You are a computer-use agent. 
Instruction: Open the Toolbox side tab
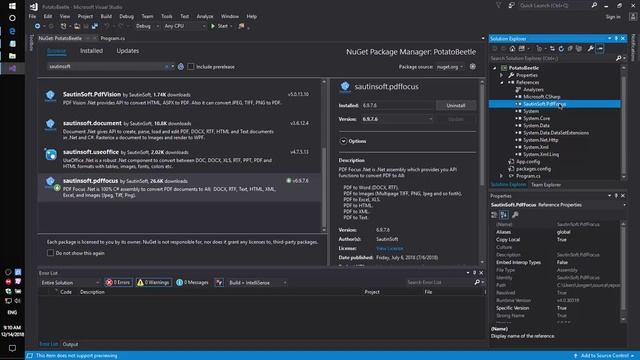(31, 42)
